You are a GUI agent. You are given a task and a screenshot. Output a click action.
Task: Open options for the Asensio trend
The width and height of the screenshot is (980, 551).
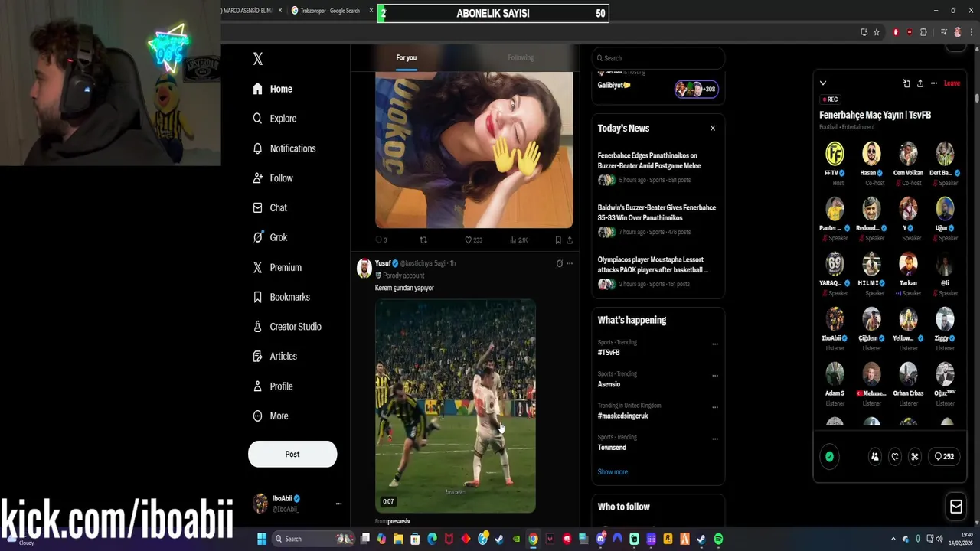[x=715, y=376]
